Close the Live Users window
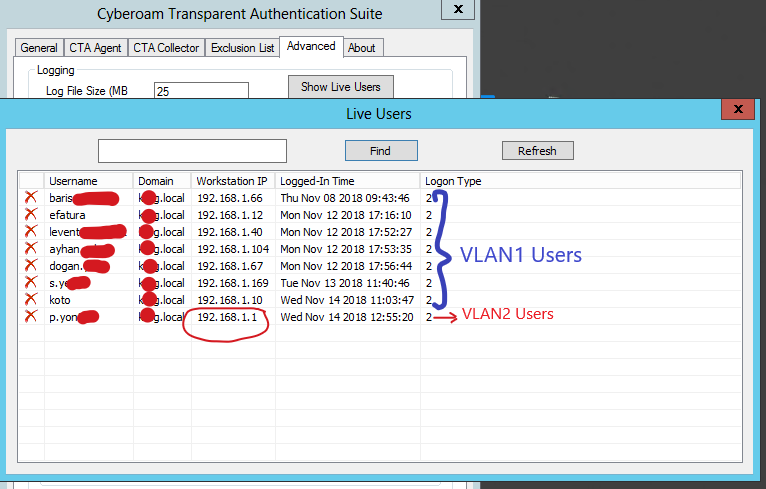 738,109
